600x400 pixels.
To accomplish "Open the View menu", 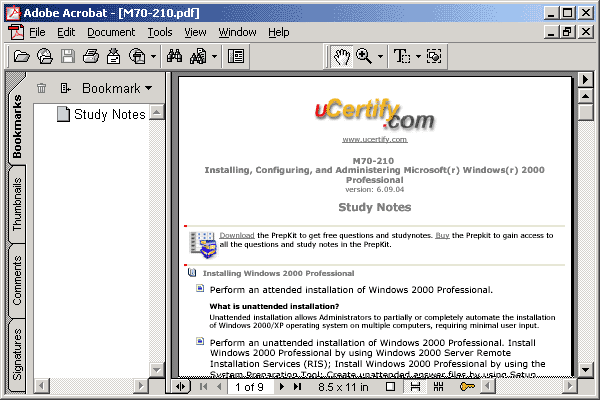I will pyautogui.click(x=195, y=33).
